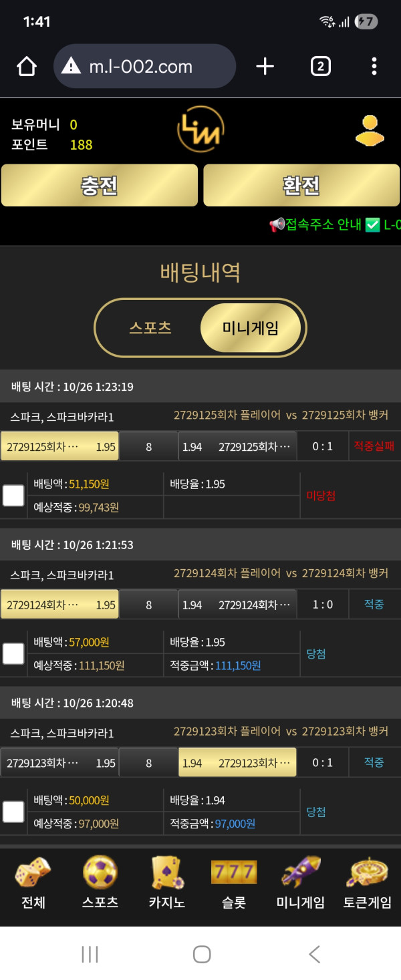Screen dimensions: 401x980
Task: Check the box for round 2729125 bet
Action: point(13,496)
